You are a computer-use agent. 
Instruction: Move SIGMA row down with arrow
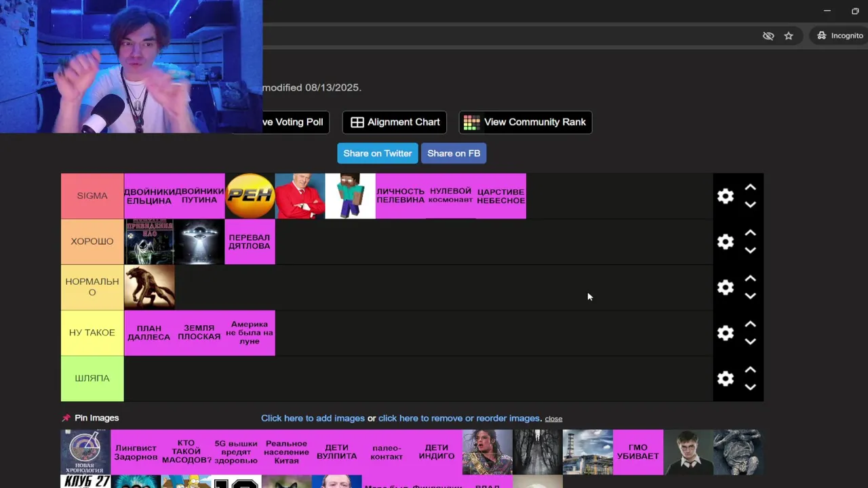point(750,205)
